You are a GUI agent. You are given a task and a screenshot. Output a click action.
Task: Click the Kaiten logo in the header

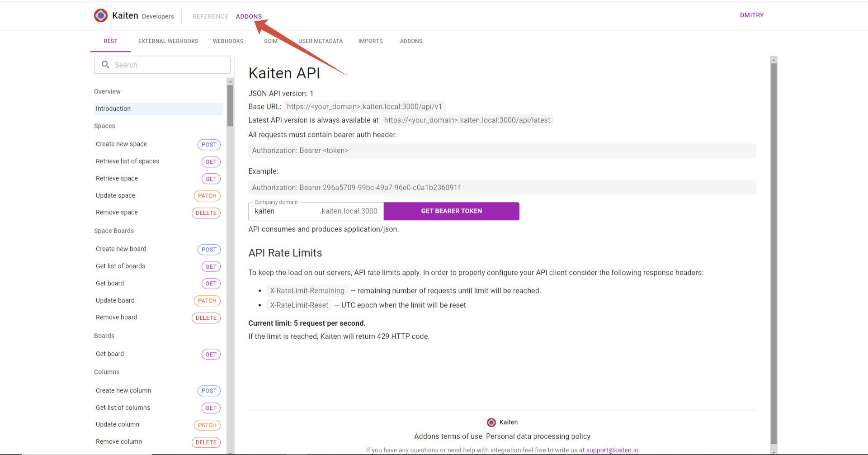[100, 15]
